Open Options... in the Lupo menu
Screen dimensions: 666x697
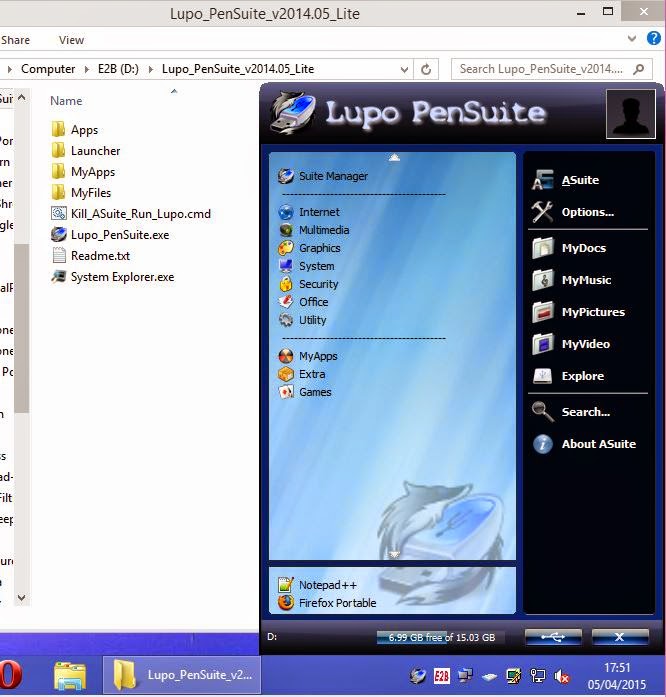[573, 212]
